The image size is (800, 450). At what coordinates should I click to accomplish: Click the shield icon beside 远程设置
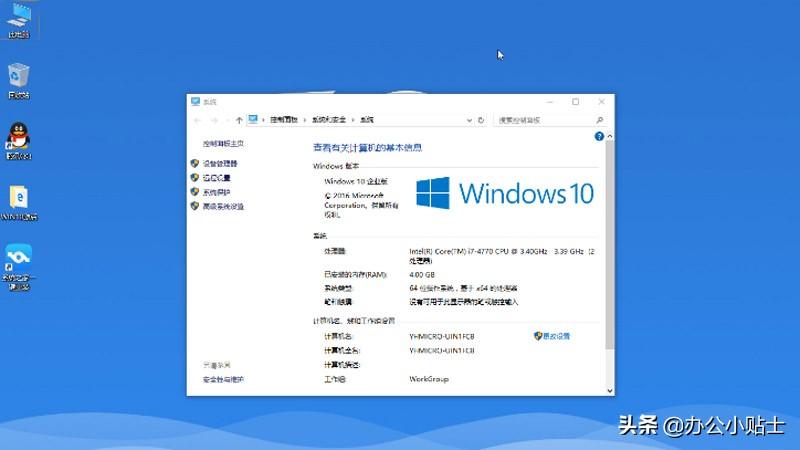click(194, 178)
